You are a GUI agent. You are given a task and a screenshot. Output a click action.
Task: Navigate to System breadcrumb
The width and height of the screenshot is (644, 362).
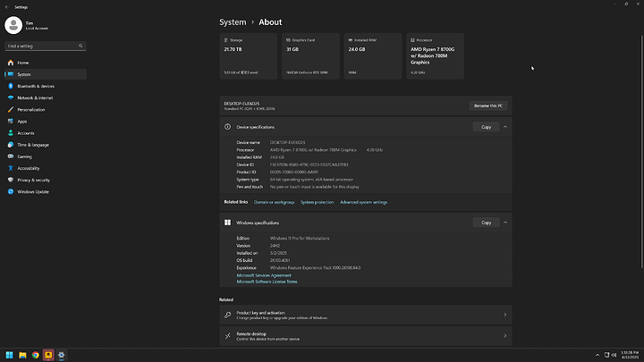tap(233, 22)
